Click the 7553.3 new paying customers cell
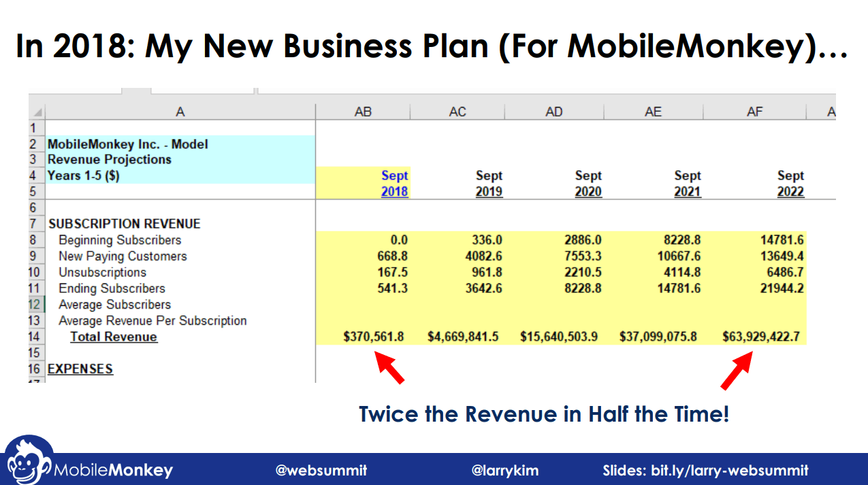This screenshot has width=868, height=485. [x=554, y=256]
